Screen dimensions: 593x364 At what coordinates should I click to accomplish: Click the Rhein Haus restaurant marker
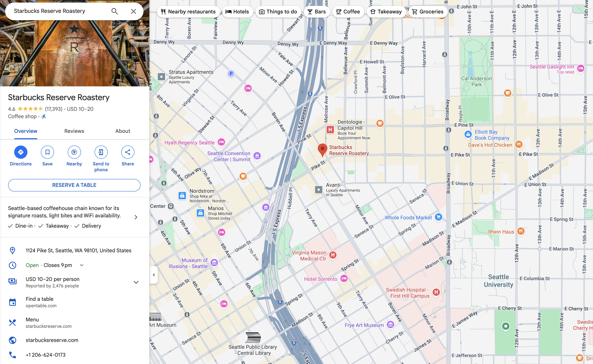pos(521,231)
